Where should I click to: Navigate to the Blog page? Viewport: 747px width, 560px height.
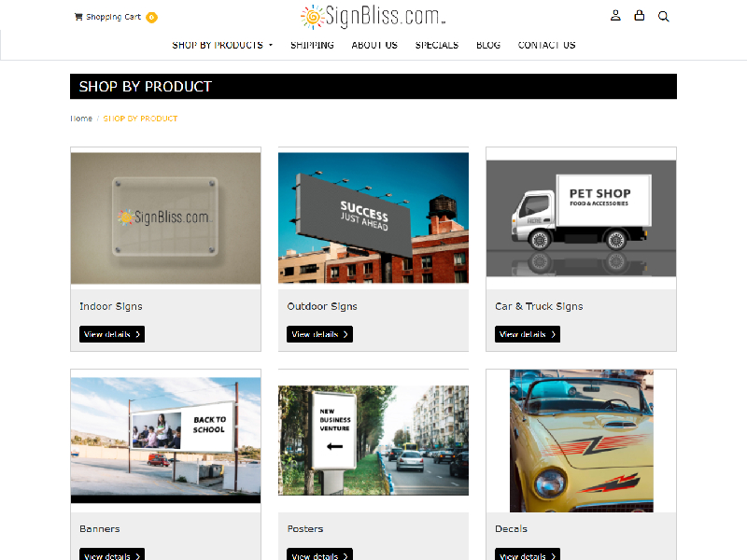pos(488,45)
